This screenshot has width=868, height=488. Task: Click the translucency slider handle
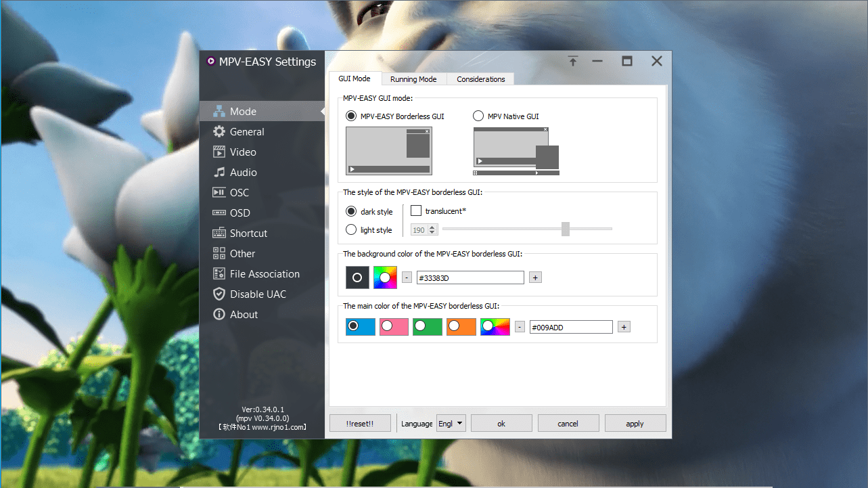tap(566, 229)
